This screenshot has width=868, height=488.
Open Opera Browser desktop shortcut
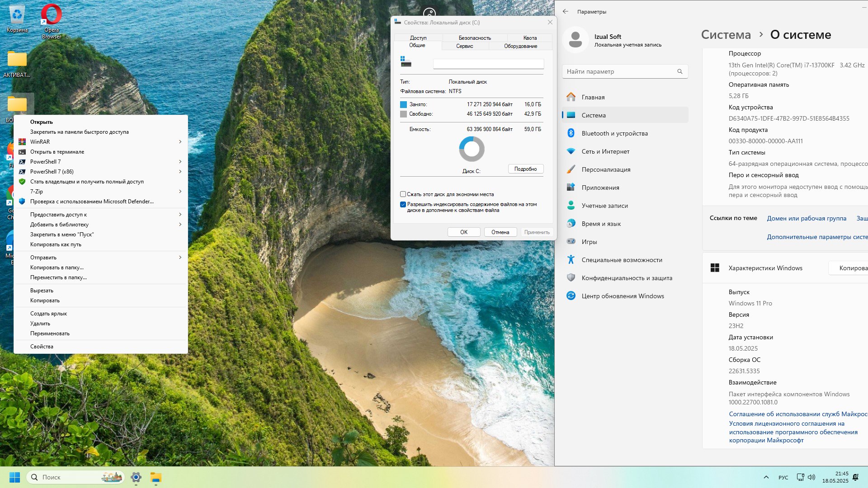[52, 21]
